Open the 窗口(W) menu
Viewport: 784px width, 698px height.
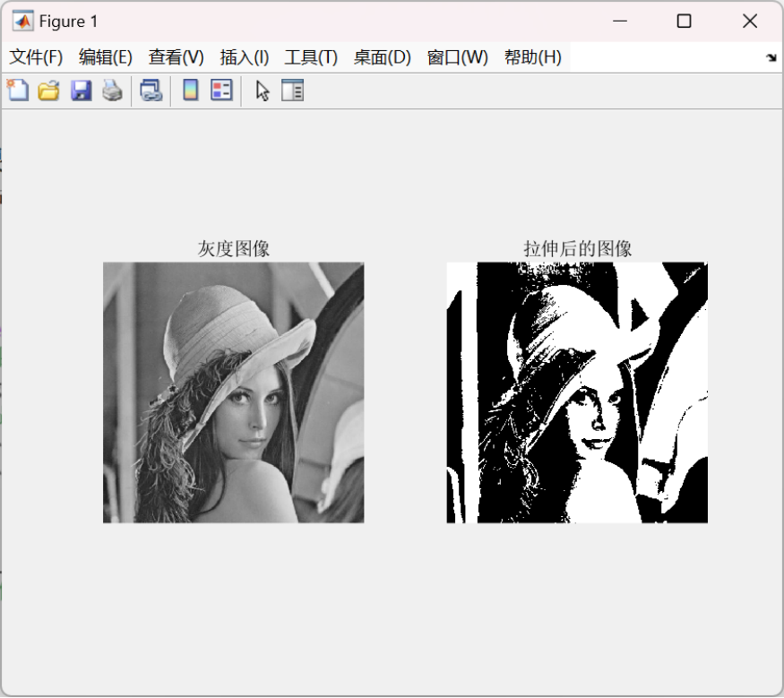[458, 57]
